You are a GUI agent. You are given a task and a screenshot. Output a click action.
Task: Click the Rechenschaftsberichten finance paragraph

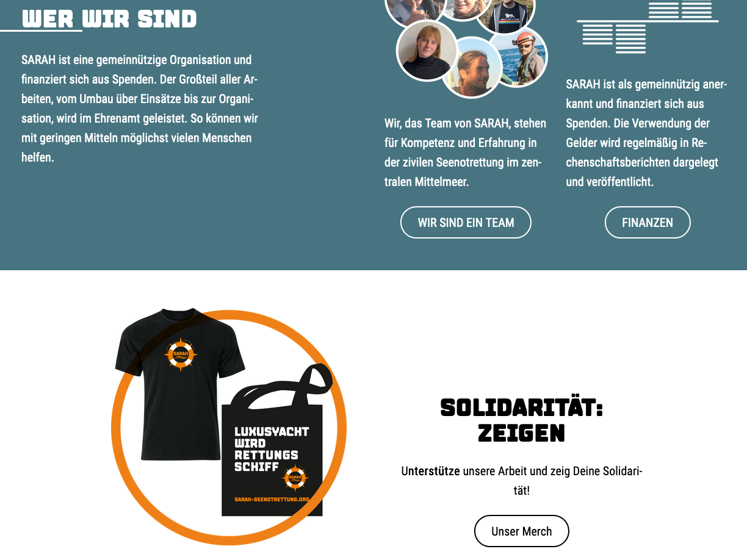647,133
